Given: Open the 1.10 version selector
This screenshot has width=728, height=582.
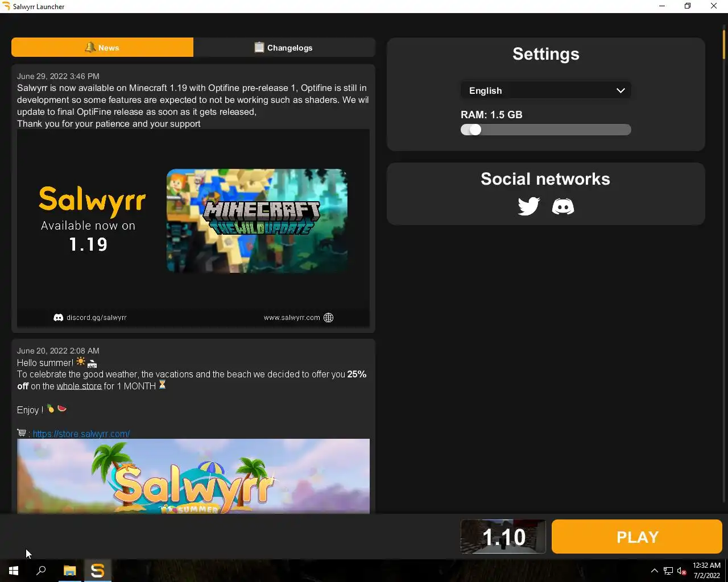Looking at the screenshot, I should tap(503, 537).
